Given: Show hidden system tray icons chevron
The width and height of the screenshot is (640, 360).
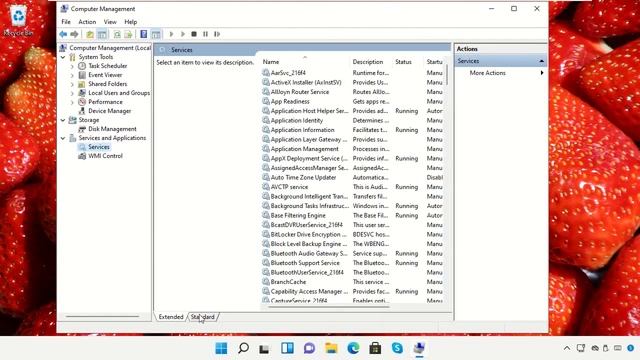Looking at the screenshot, I should tap(567, 348).
